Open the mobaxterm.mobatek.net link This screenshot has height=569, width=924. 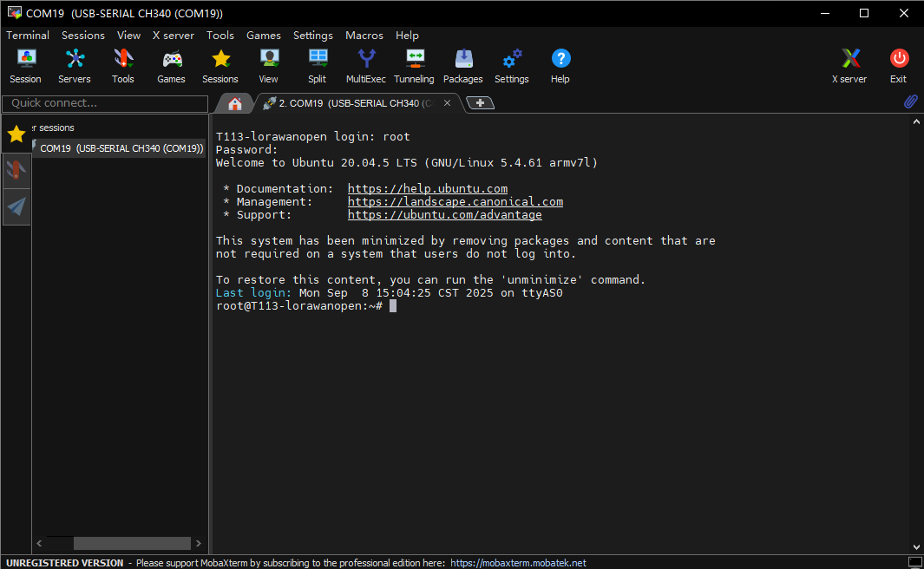(519, 563)
